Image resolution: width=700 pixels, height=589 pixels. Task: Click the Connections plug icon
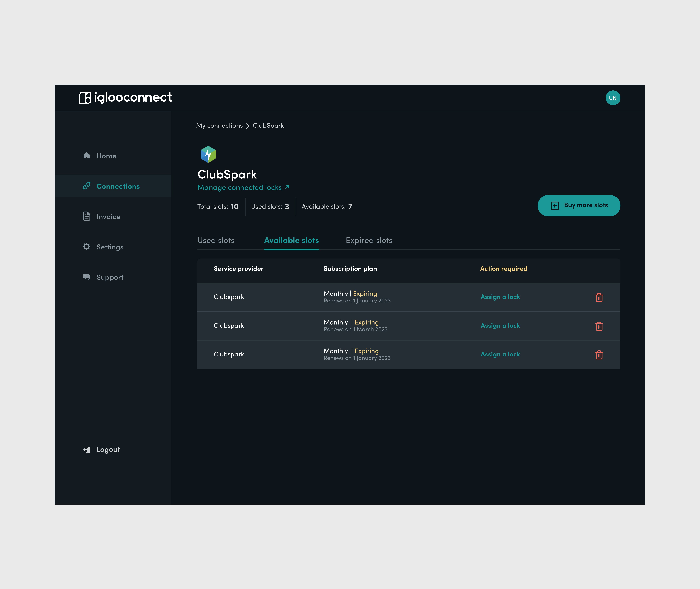pos(87,186)
